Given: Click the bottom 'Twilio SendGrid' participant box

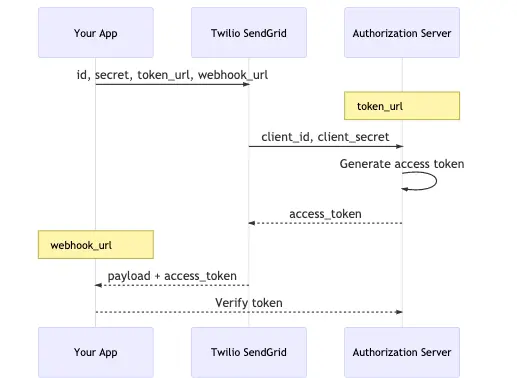Looking at the screenshot, I should (249, 352).
